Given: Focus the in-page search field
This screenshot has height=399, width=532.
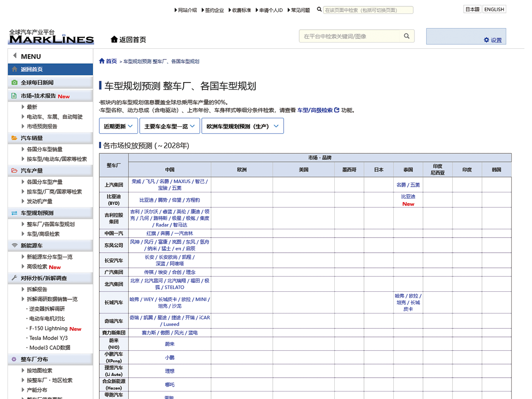Looking at the screenshot, I should [368, 10].
